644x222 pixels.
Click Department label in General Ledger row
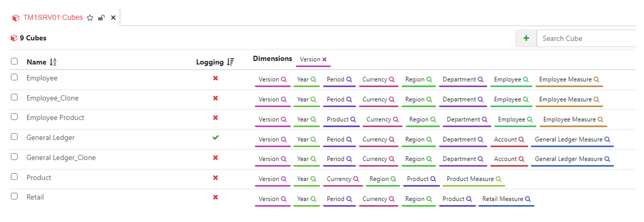click(x=459, y=139)
